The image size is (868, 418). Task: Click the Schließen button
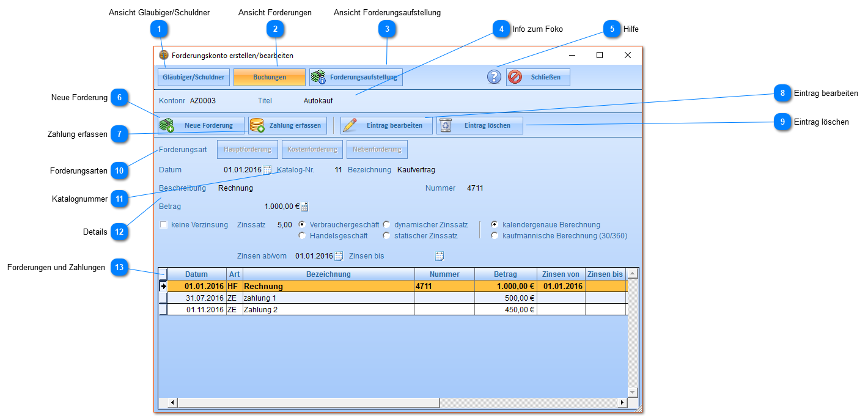click(x=538, y=77)
